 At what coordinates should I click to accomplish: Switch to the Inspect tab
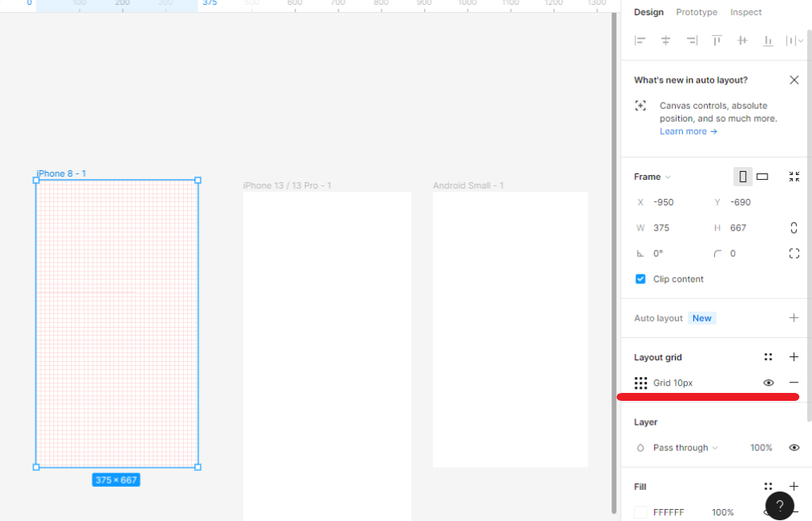[x=746, y=12]
